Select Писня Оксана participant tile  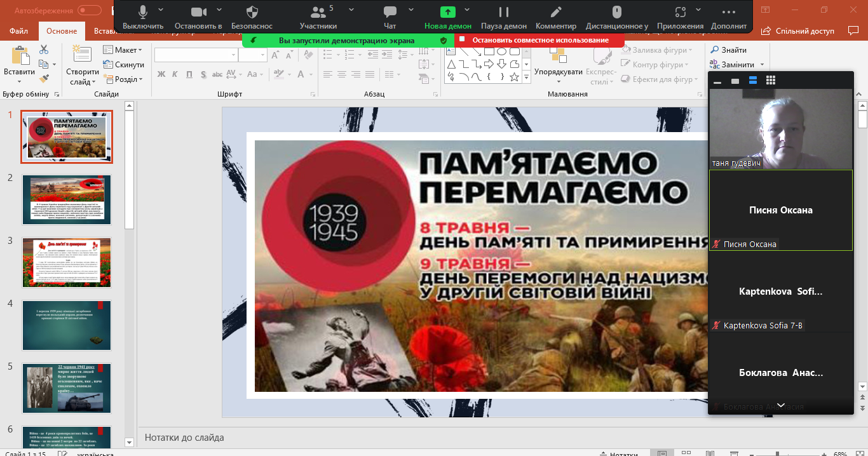pyautogui.click(x=780, y=210)
